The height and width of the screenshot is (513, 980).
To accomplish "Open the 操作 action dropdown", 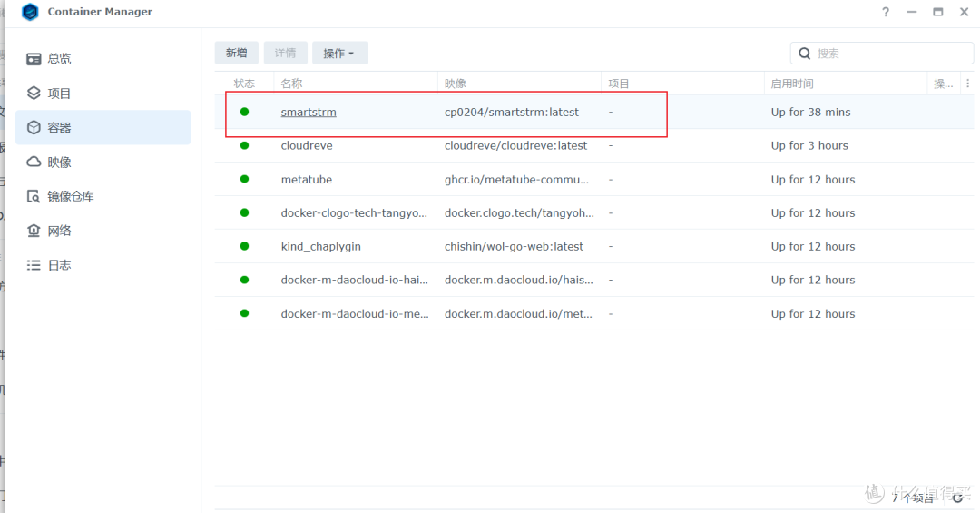I will point(339,54).
